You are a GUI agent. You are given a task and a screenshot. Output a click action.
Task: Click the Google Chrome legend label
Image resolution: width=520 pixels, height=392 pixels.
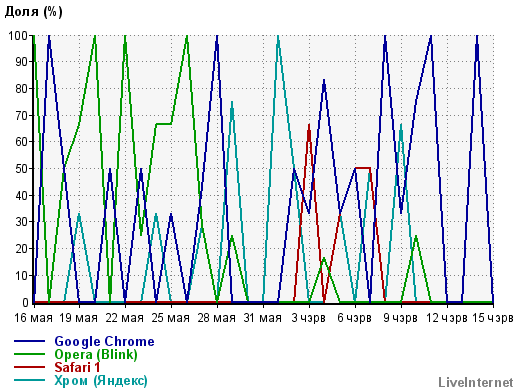point(104,342)
